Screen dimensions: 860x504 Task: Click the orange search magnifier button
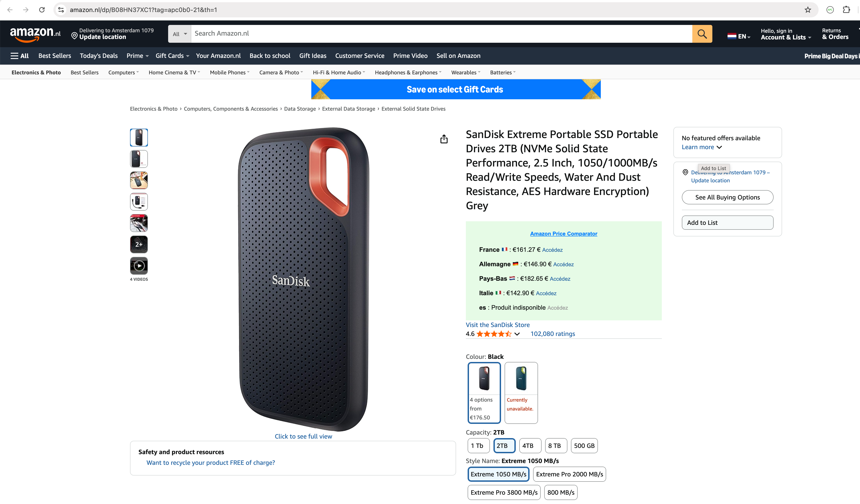[702, 34]
